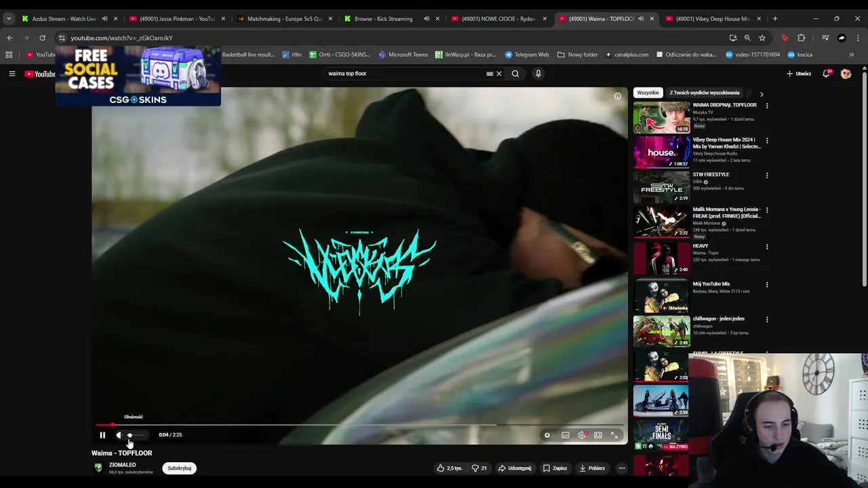The image size is (868, 488).
Task: Open the WAIMA DROPNĄŁ TOPFLOOR thumbnail
Action: tap(661, 117)
